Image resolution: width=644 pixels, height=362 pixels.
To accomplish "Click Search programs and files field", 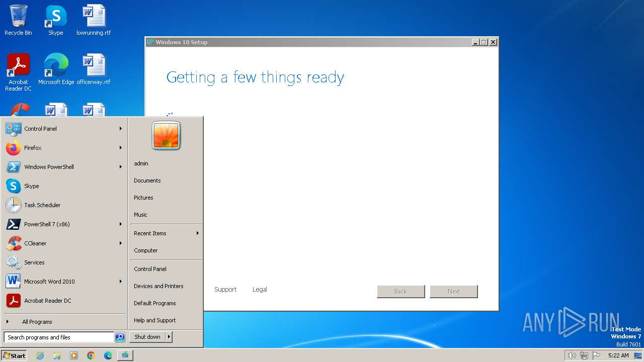I will tap(59, 337).
